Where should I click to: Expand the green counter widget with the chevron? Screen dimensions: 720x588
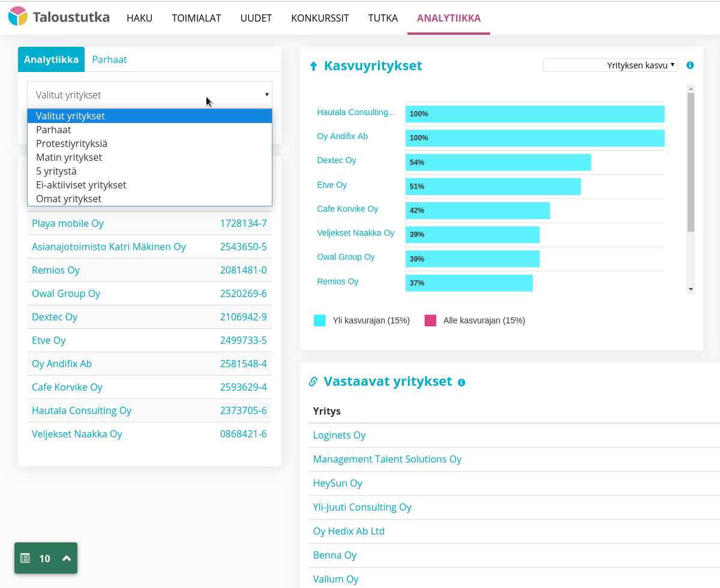click(x=67, y=559)
